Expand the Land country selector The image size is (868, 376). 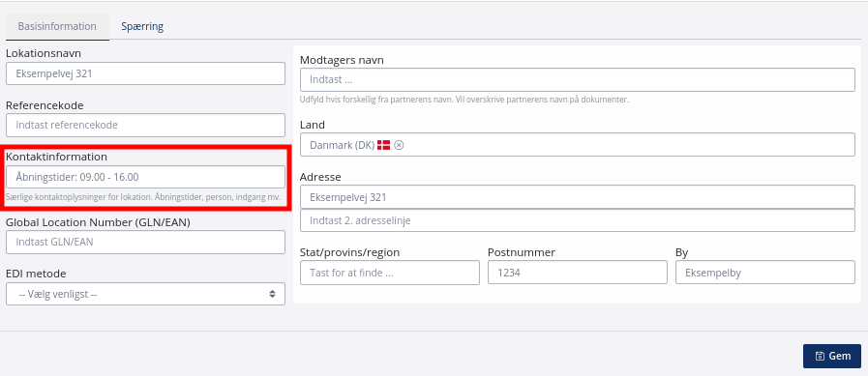tap(578, 145)
